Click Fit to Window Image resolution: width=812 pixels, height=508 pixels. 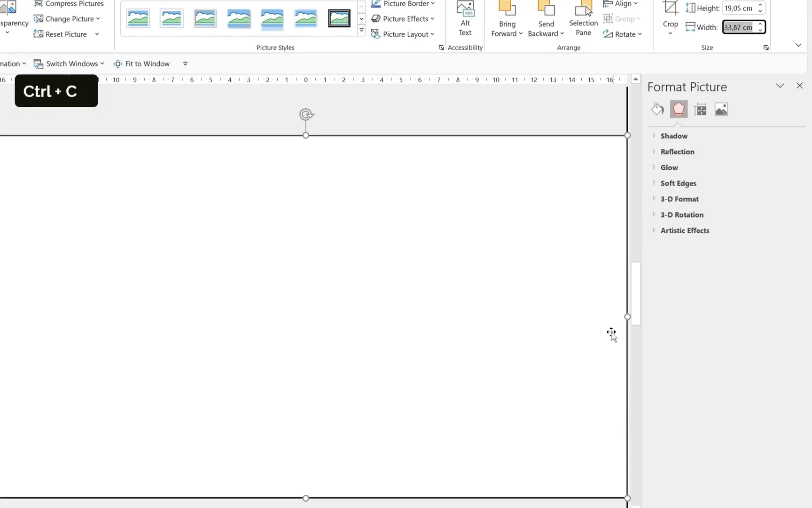pos(142,63)
